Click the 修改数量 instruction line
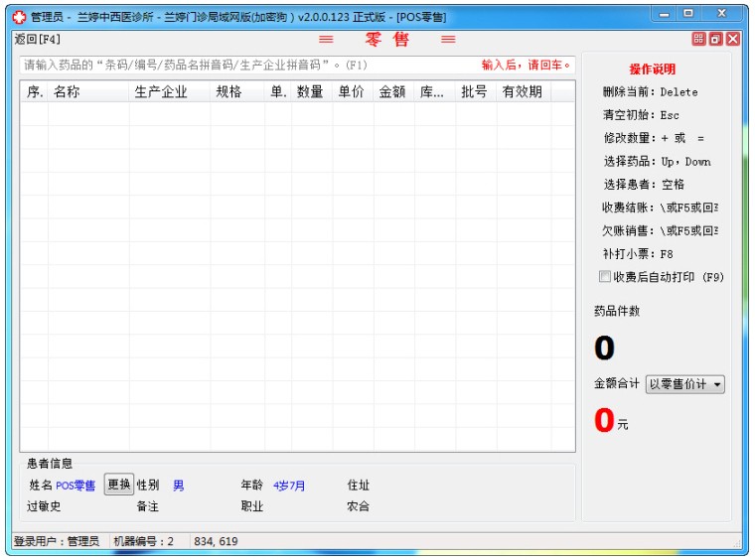 coord(654,138)
